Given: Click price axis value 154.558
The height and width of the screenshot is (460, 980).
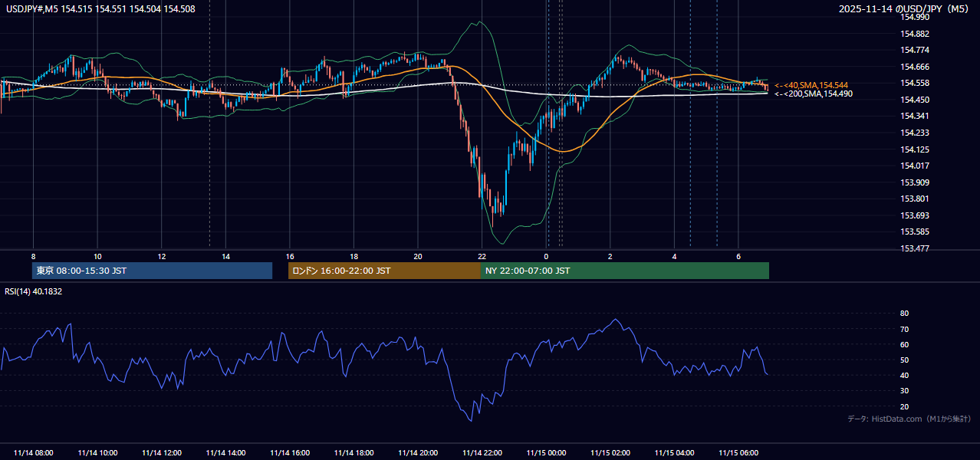Looking at the screenshot, I should 915,83.
